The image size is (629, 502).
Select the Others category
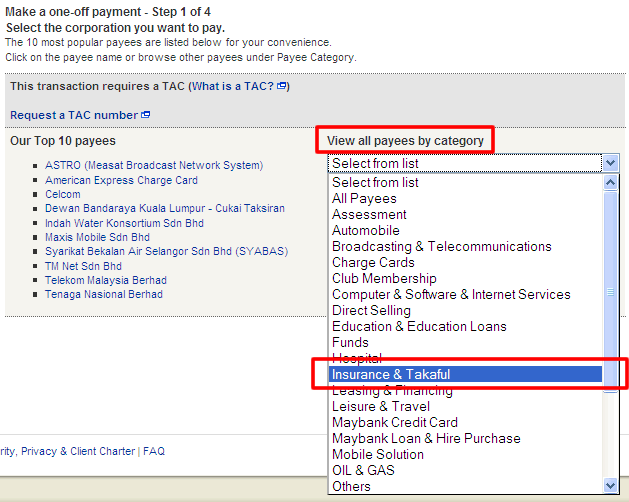tap(465, 486)
